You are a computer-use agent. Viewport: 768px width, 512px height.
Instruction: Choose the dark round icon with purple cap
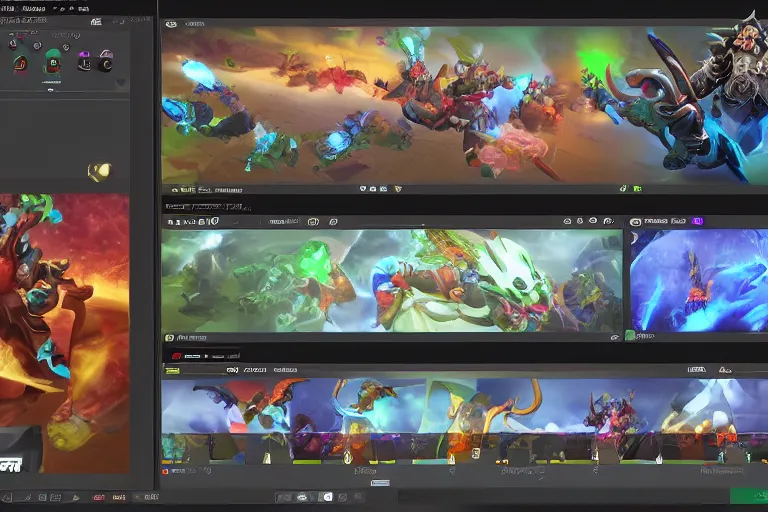(x=105, y=61)
